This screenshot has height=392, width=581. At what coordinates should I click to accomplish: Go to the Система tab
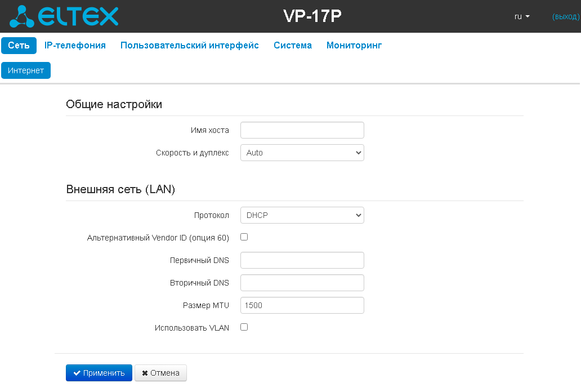point(292,45)
